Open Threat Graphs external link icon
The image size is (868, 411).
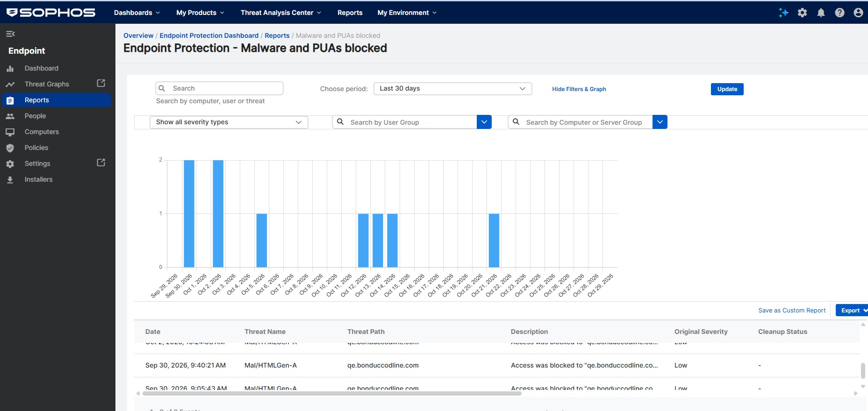[101, 83]
